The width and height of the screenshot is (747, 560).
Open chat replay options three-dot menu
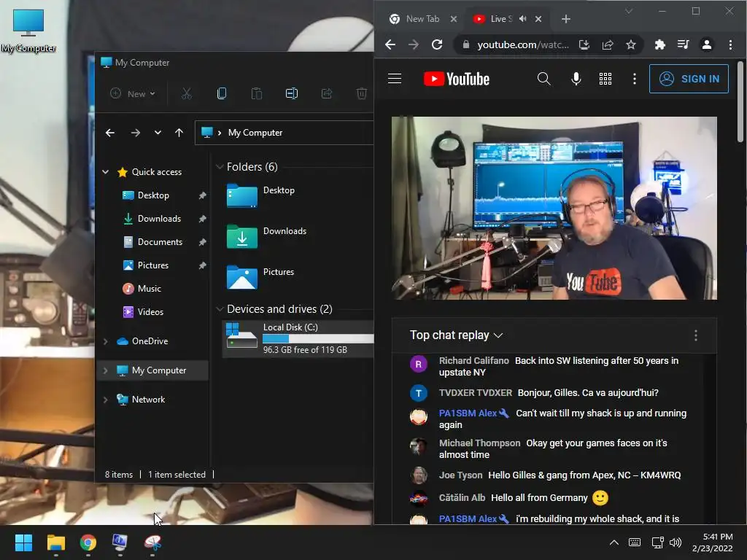coord(696,335)
